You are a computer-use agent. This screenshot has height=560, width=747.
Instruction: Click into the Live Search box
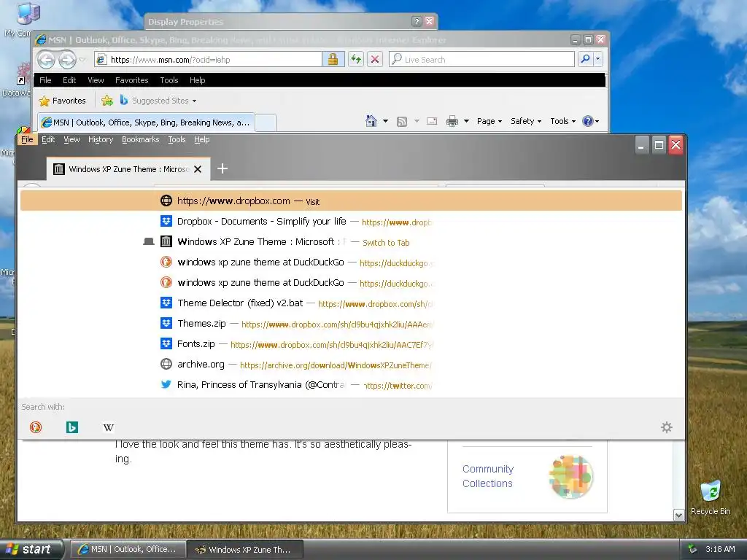481,60
